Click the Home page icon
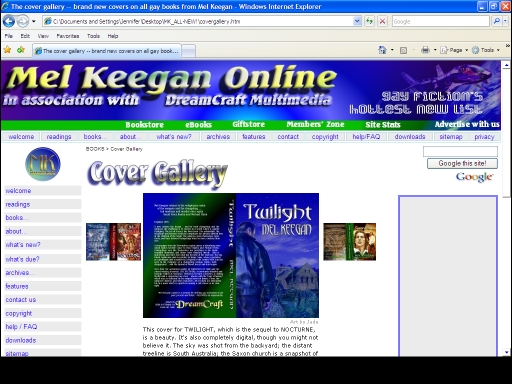Viewport: 512px width, 384px height. 382,50
